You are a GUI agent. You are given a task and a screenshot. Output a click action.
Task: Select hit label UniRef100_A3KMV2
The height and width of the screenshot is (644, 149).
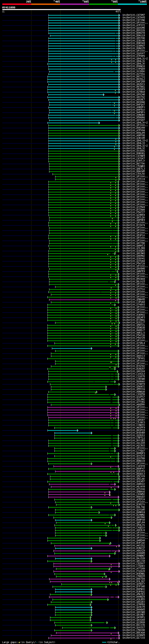point(133,315)
